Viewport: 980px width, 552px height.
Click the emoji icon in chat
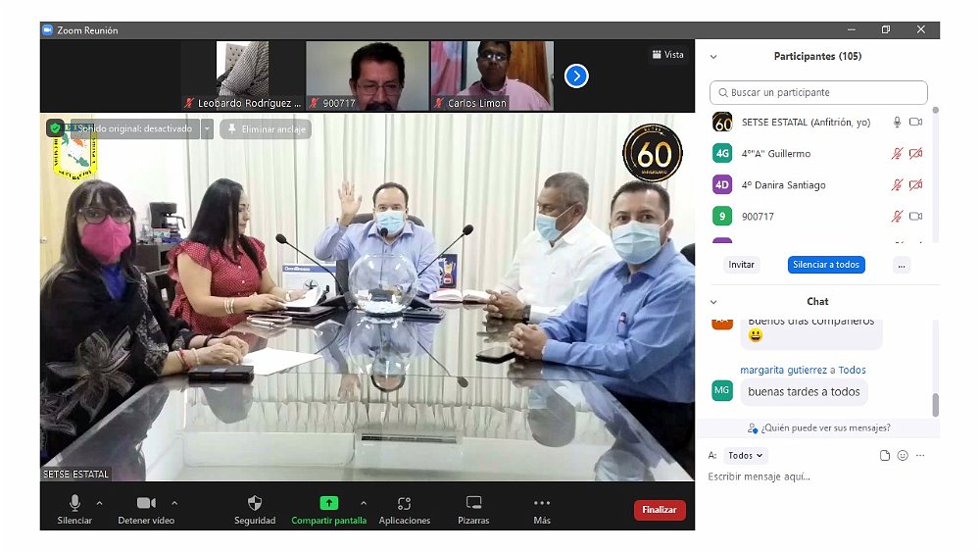tap(903, 456)
